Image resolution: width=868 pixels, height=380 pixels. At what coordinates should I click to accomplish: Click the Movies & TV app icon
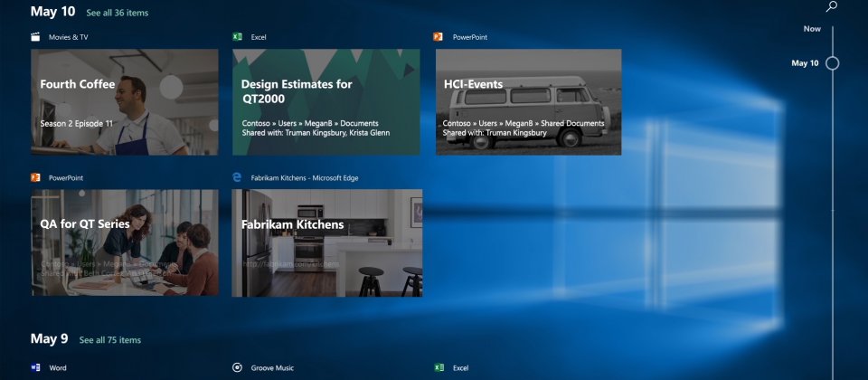pyautogui.click(x=35, y=37)
